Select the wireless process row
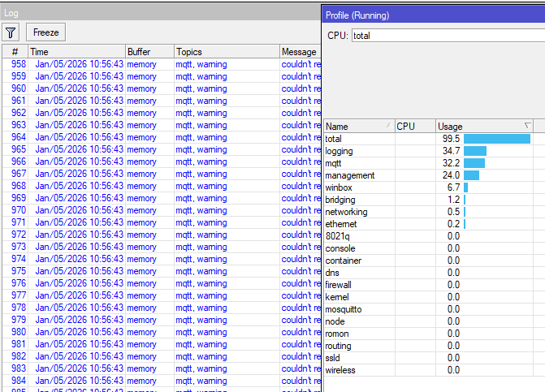Viewport: 545px width, 392px height. [435, 370]
